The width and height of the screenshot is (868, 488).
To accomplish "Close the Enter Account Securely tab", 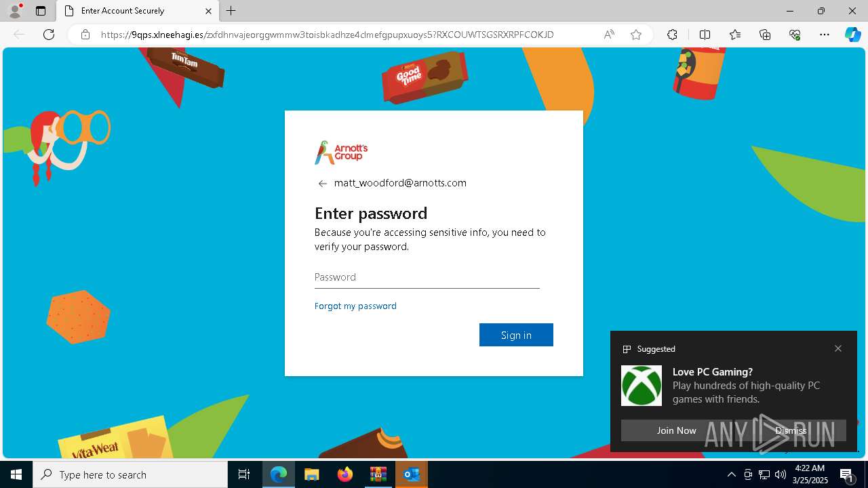I will (208, 11).
